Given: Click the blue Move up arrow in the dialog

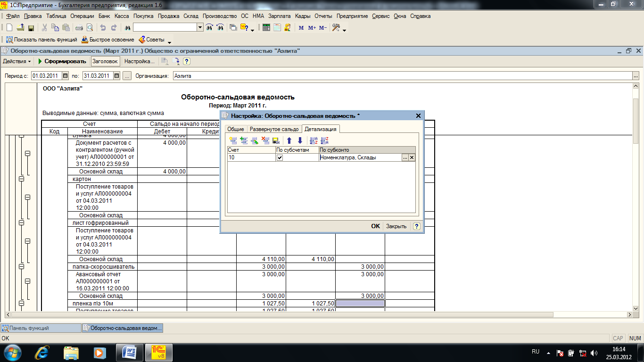Looking at the screenshot, I should (289, 140).
